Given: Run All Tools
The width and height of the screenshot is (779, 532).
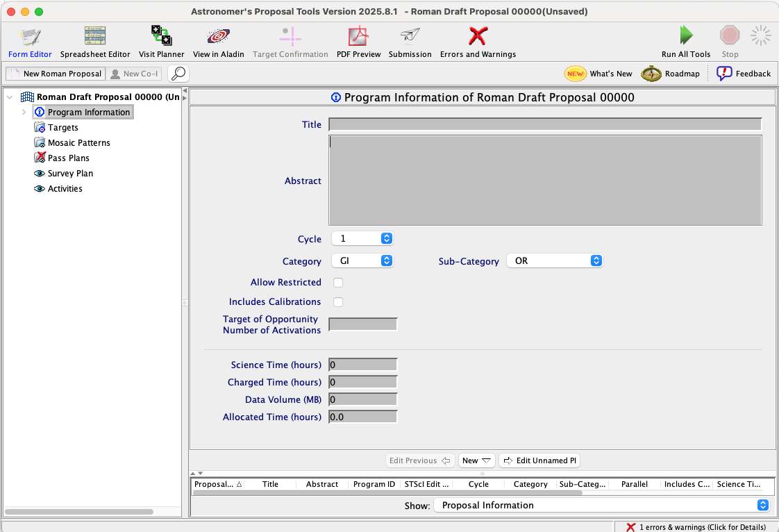Looking at the screenshot, I should (685, 42).
